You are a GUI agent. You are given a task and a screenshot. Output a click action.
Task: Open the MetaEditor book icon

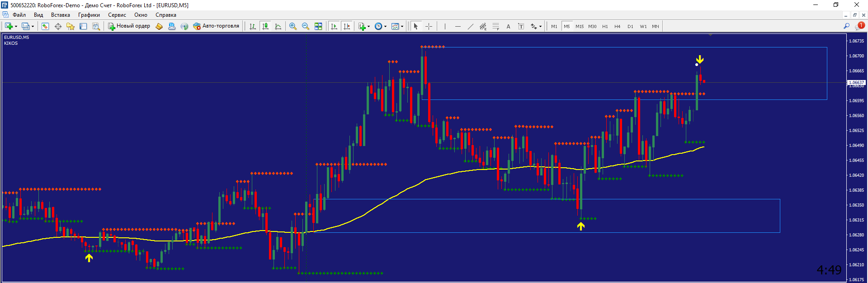159,26
